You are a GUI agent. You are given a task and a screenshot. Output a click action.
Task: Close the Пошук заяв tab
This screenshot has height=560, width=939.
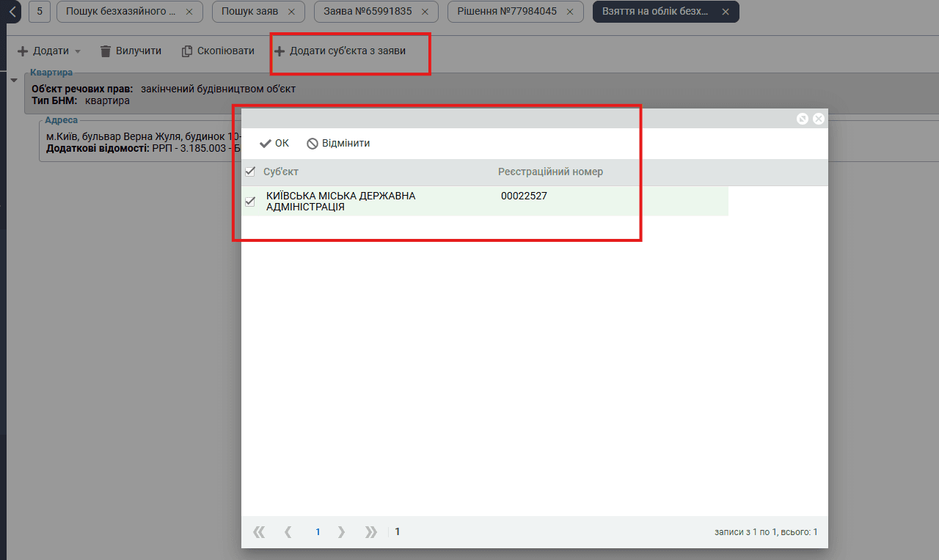click(291, 12)
